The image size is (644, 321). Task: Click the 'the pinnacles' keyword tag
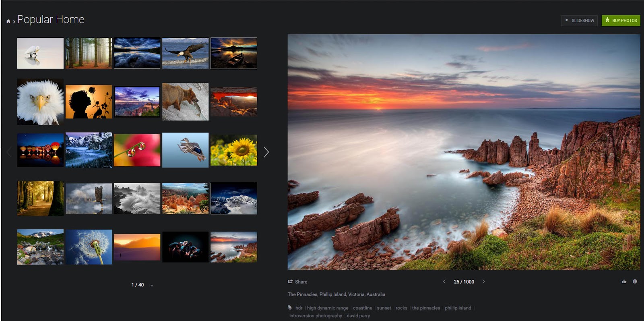tap(426, 308)
